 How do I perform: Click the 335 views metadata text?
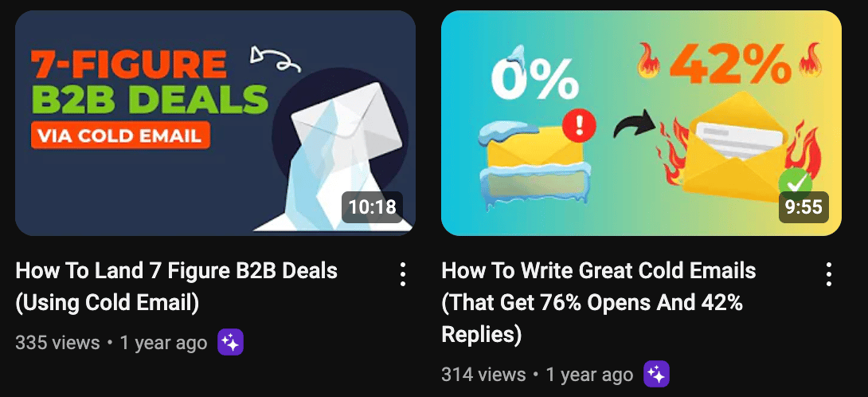pos(57,344)
